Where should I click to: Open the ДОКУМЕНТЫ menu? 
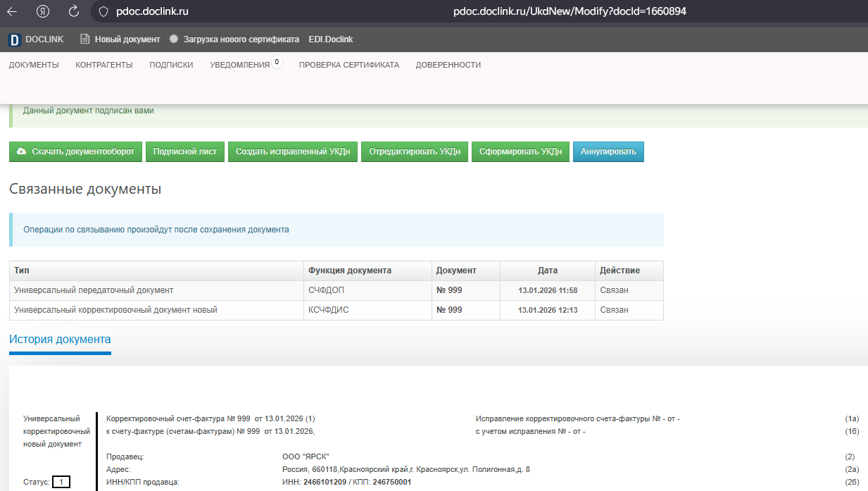pyautogui.click(x=34, y=65)
